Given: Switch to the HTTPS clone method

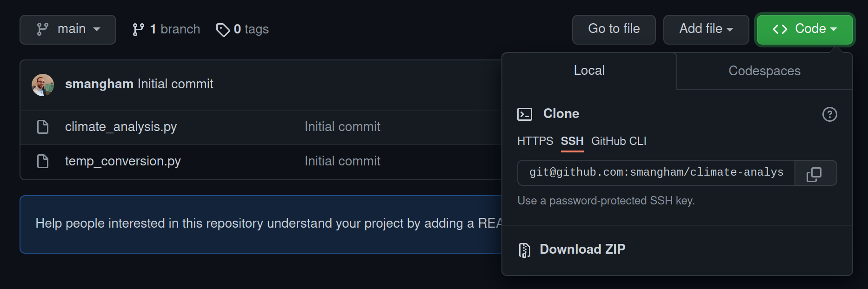Looking at the screenshot, I should 534,141.
